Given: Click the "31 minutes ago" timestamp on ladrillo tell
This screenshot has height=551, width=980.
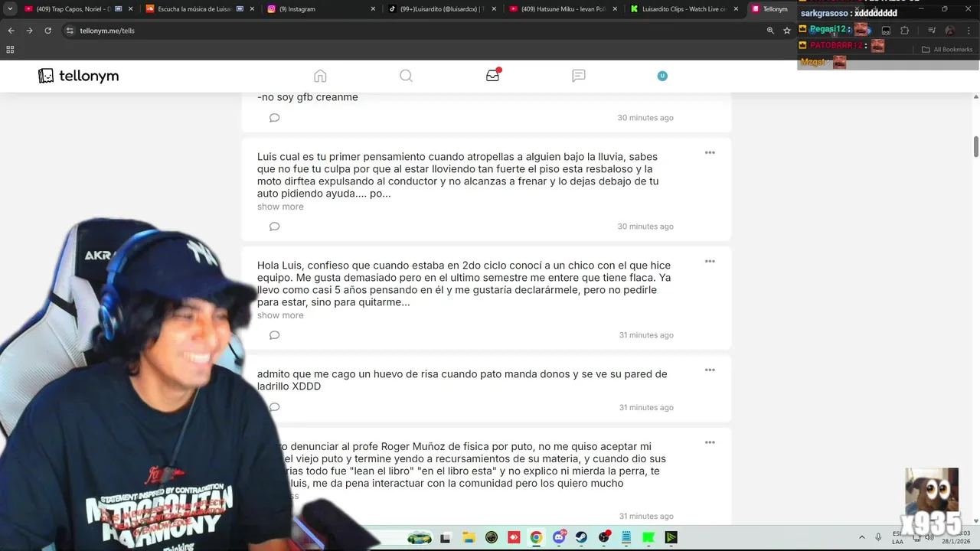Looking at the screenshot, I should [646, 407].
